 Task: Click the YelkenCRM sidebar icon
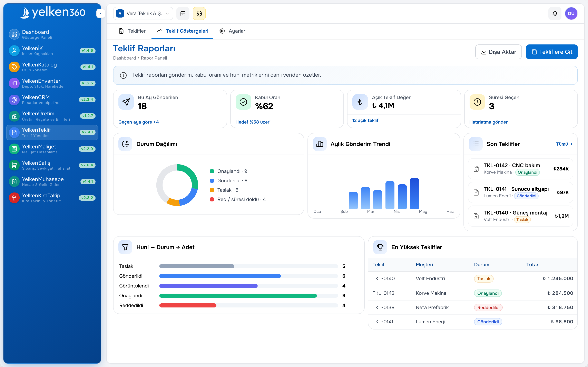14,100
